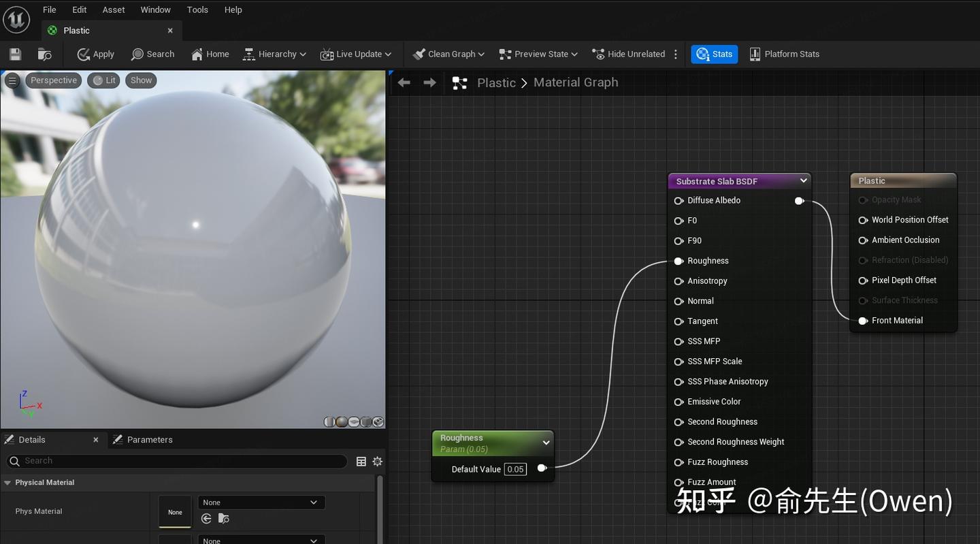Navigate back with the left arrow
Image resolution: width=980 pixels, height=544 pixels.
404,82
